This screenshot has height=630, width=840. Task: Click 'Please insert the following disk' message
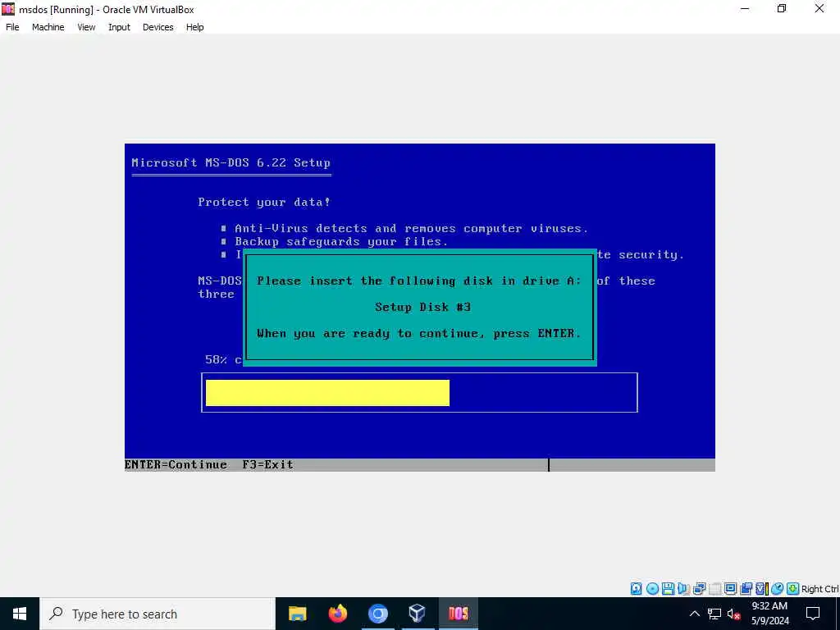pos(418,281)
